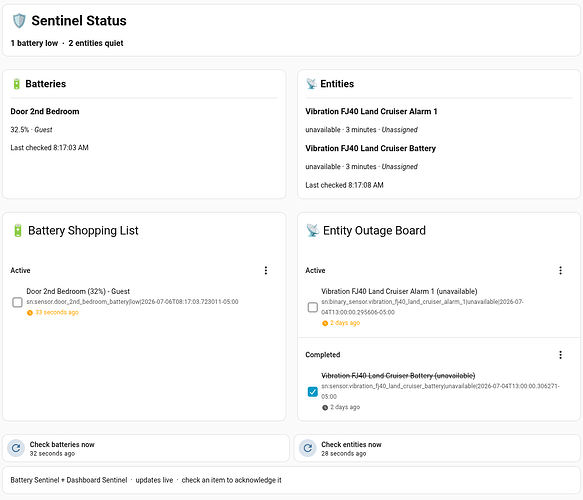Click the Battery Shopping List battery icon
Viewport: 583px width, 500px height.
(x=17, y=230)
